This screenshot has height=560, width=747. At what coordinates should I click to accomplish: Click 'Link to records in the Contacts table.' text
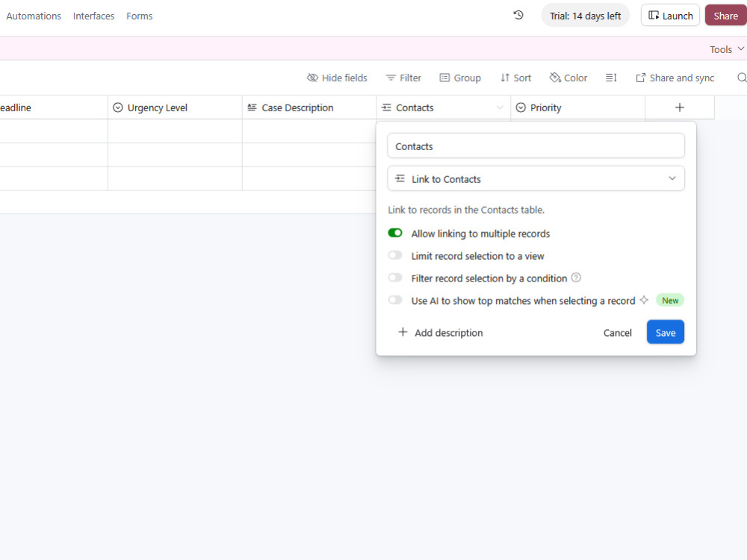(x=466, y=210)
